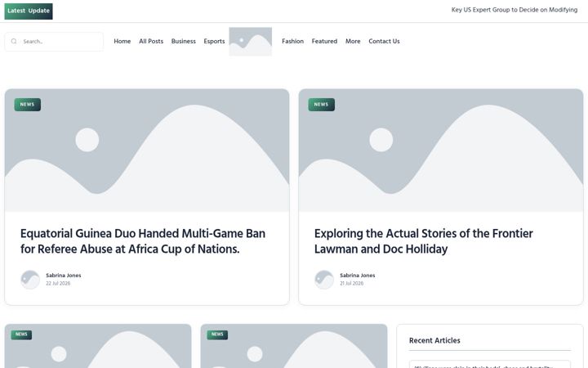This screenshot has width=588, height=368.
Task: Click the Recent Articles heading
Action: point(434,340)
